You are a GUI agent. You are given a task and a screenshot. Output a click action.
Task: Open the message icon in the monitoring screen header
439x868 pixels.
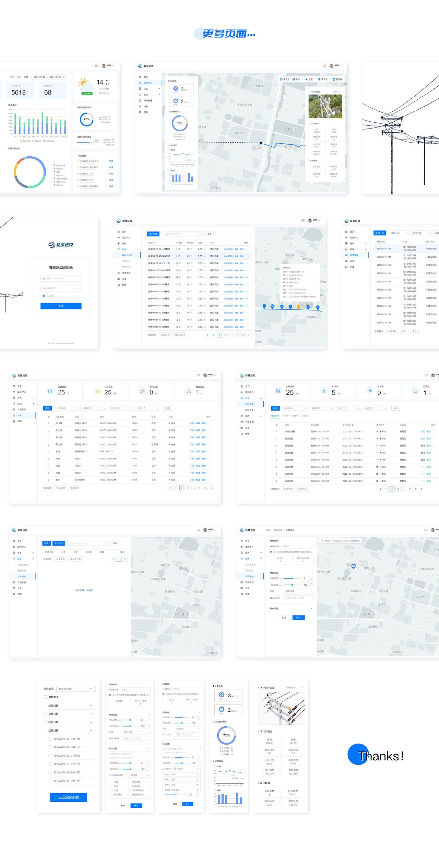tap(324, 66)
